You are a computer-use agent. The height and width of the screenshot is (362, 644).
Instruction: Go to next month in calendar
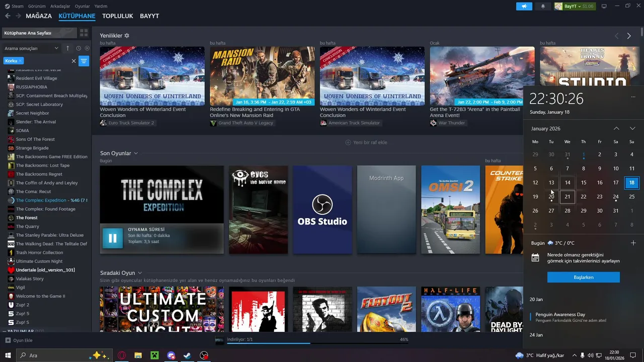tap(632, 129)
